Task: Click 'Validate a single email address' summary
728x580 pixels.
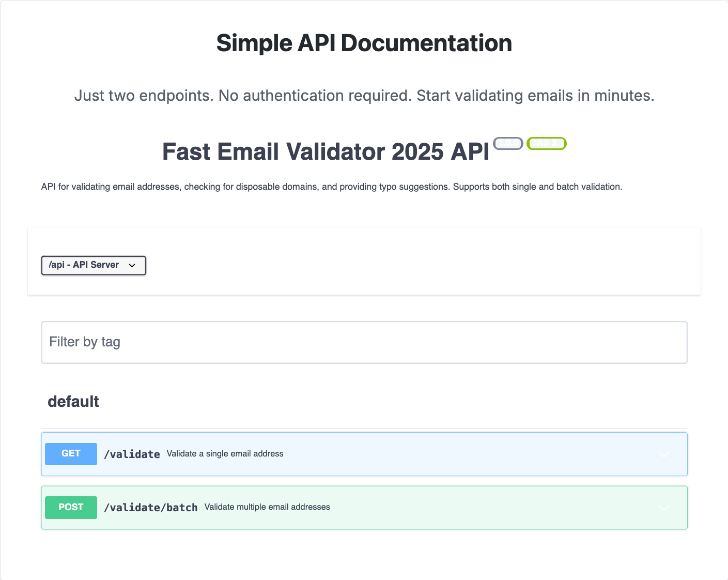Action: point(225,454)
